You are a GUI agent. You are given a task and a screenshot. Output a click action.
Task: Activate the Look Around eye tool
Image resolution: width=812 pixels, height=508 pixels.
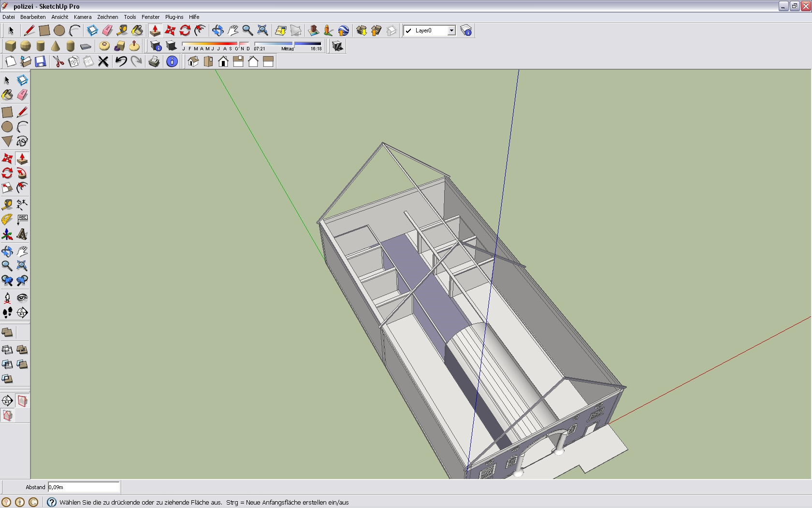[22, 298]
